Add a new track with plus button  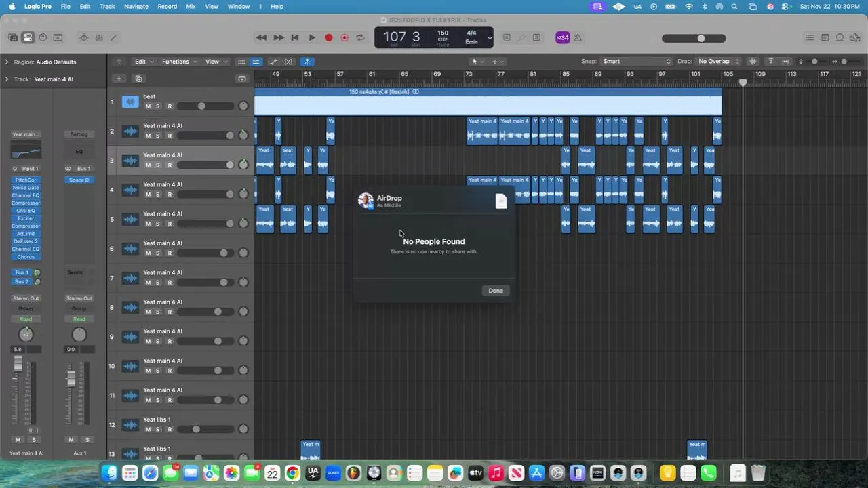tap(119, 79)
